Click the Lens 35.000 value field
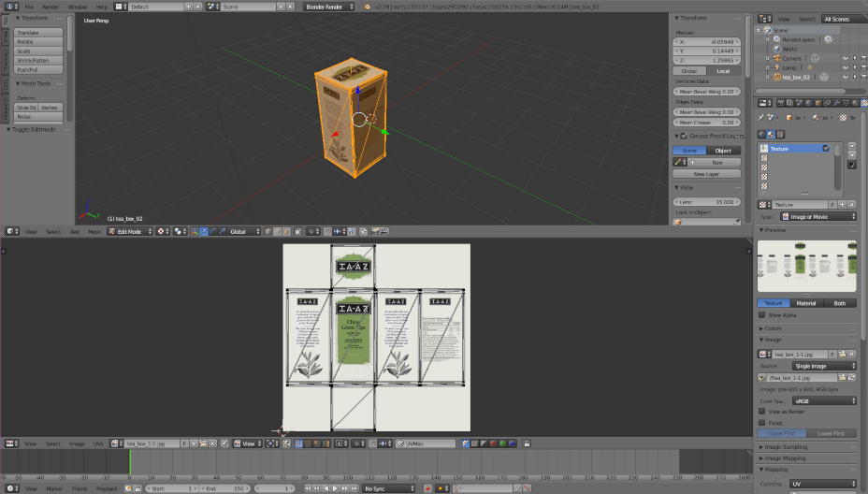The height and width of the screenshot is (494, 868). point(706,202)
